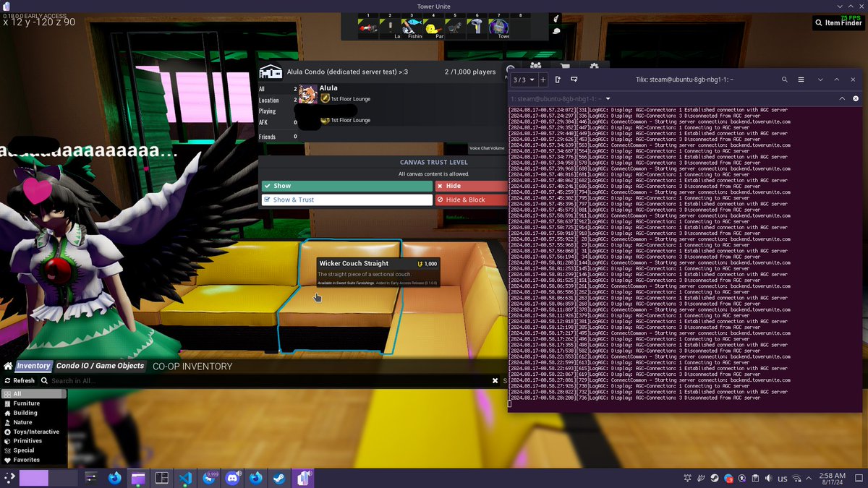868x488 pixels.
Task: Choose Hide canvas option
Action: [471, 186]
